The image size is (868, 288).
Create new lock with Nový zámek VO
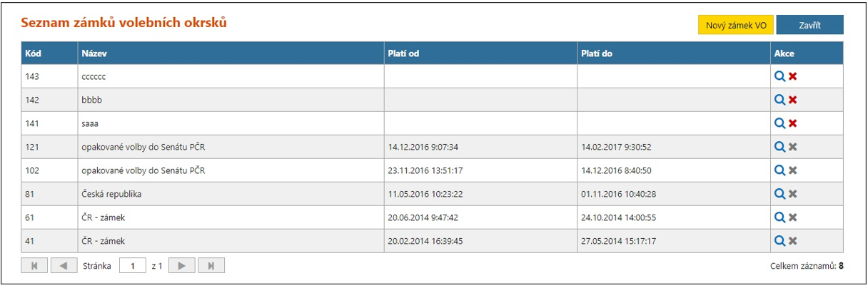click(735, 25)
